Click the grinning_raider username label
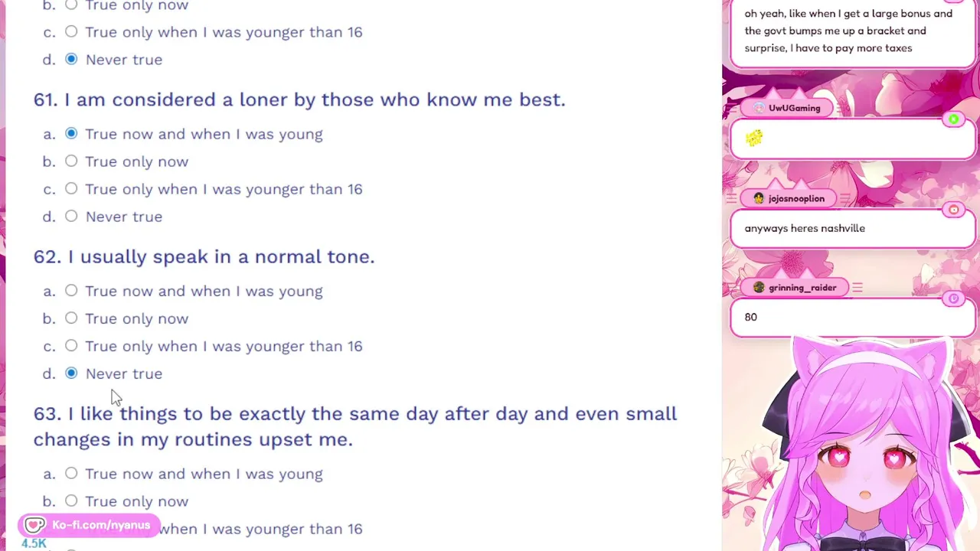Image resolution: width=980 pixels, height=551 pixels. [x=802, y=288]
